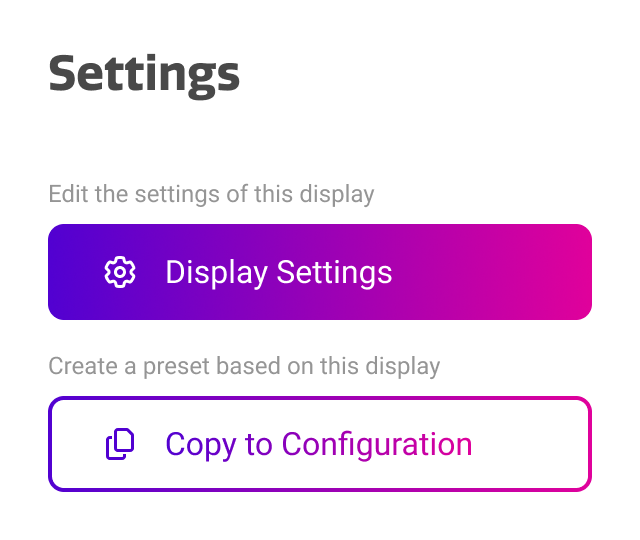Click the Settings heading
Screen dimensions: 640x540
(144, 74)
